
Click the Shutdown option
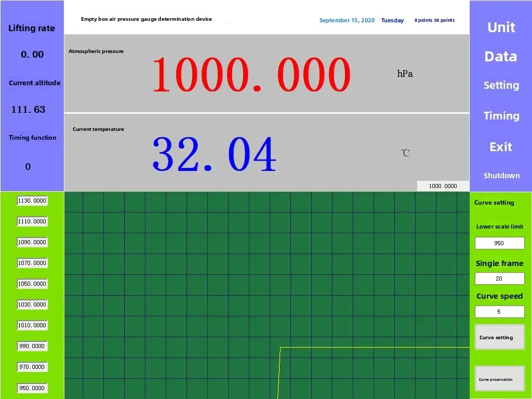pyautogui.click(x=501, y=176)
